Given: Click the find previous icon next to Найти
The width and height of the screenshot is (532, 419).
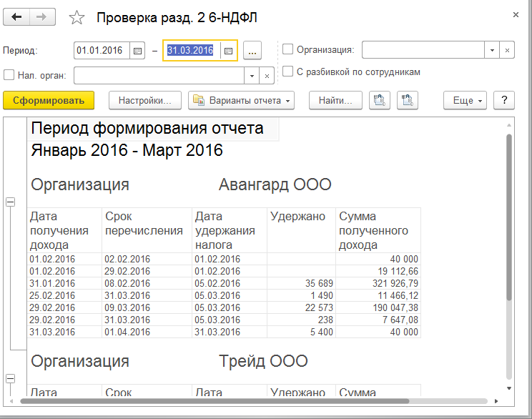Looking at the screenshot, I should 380,101.
